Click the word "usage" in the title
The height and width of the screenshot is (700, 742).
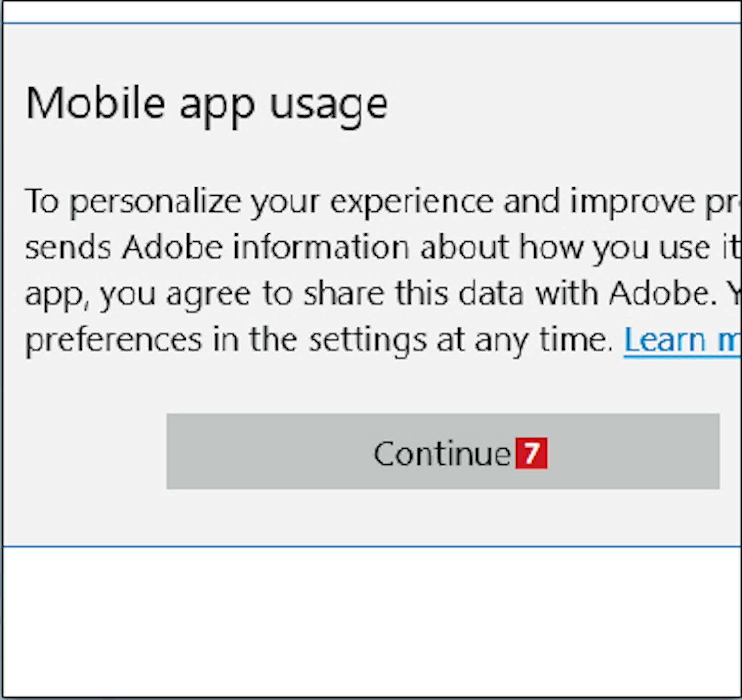[328, 105]
